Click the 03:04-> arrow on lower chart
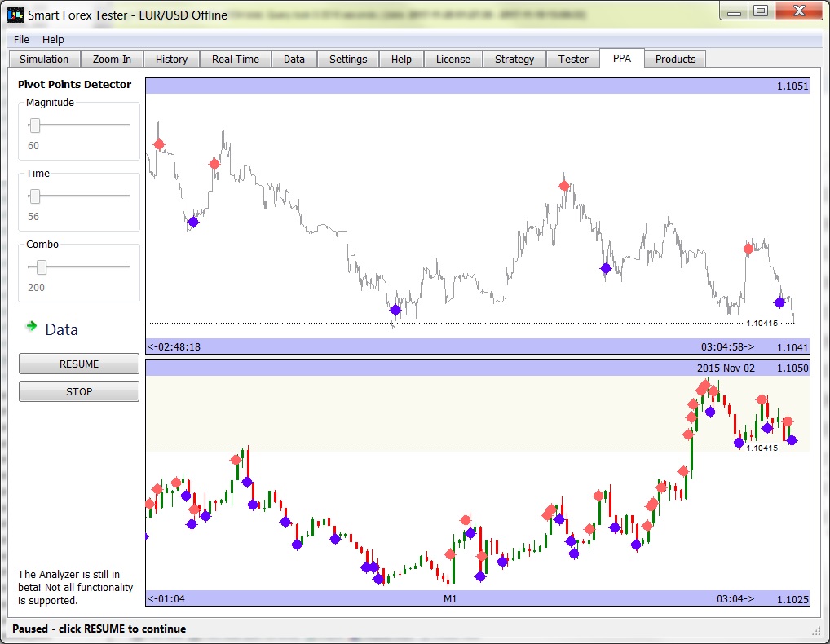Viewport: 830px width, 644px height. [735, 599]
